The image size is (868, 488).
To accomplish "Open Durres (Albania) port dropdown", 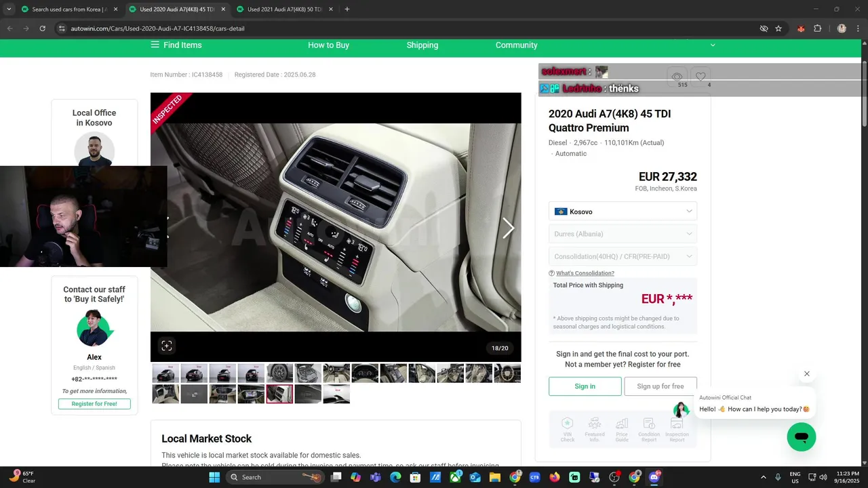I will (623, 234).
